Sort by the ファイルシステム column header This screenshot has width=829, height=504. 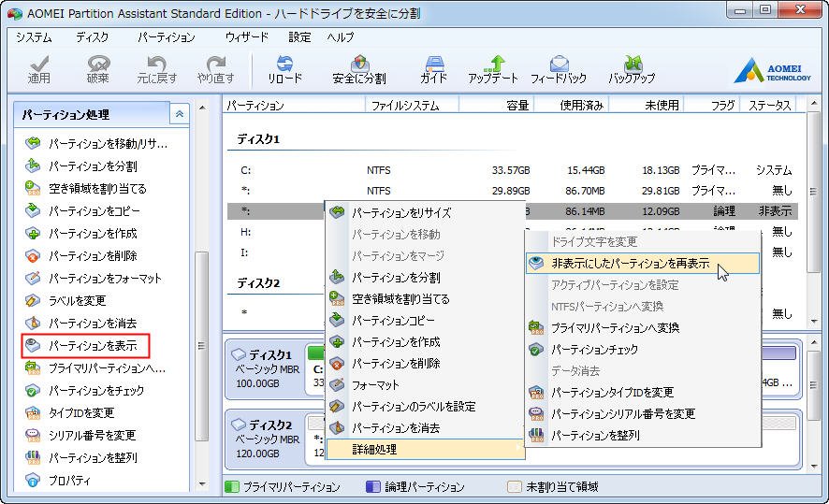tap(412, 105)
